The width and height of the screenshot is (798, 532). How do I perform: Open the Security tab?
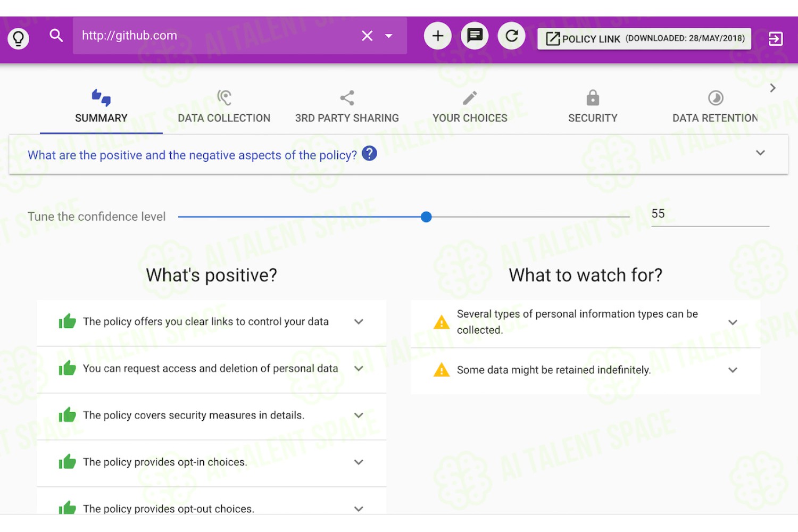pos(593,107)
